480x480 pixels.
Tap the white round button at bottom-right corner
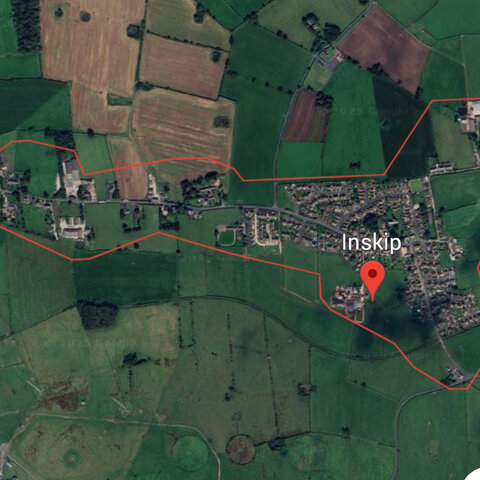point(473,475)
